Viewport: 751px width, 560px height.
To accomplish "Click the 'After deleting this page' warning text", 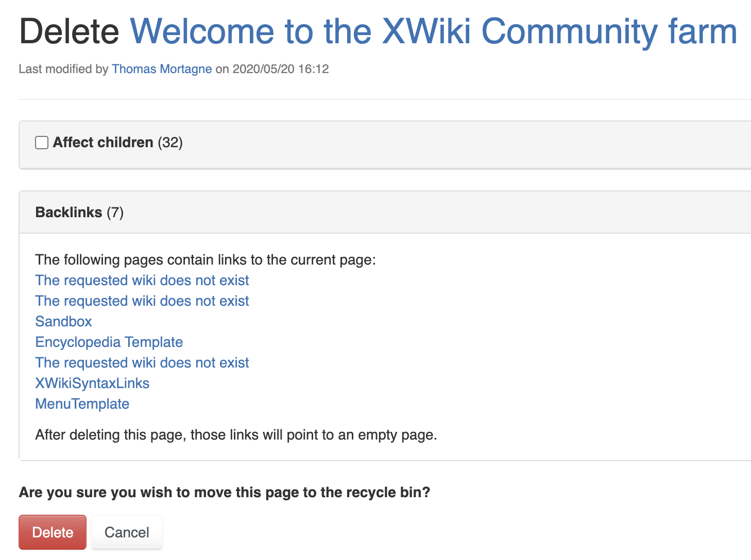I will click(x=236, y=435).
